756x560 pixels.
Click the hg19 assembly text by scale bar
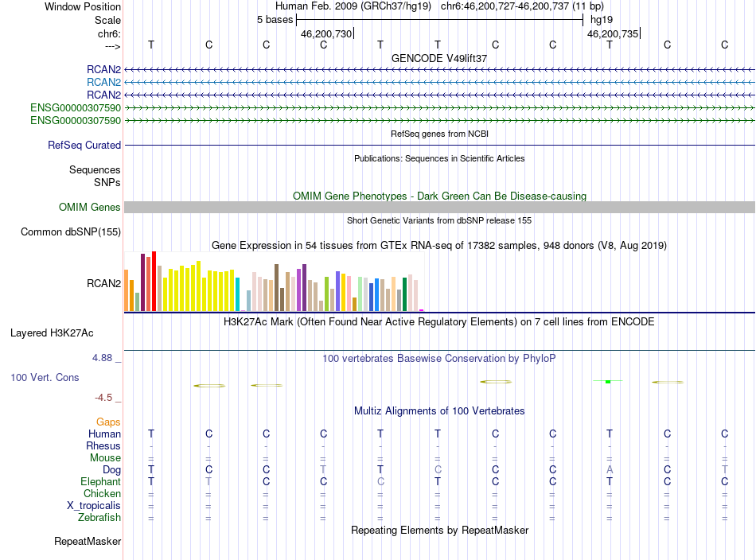point(602,20)
